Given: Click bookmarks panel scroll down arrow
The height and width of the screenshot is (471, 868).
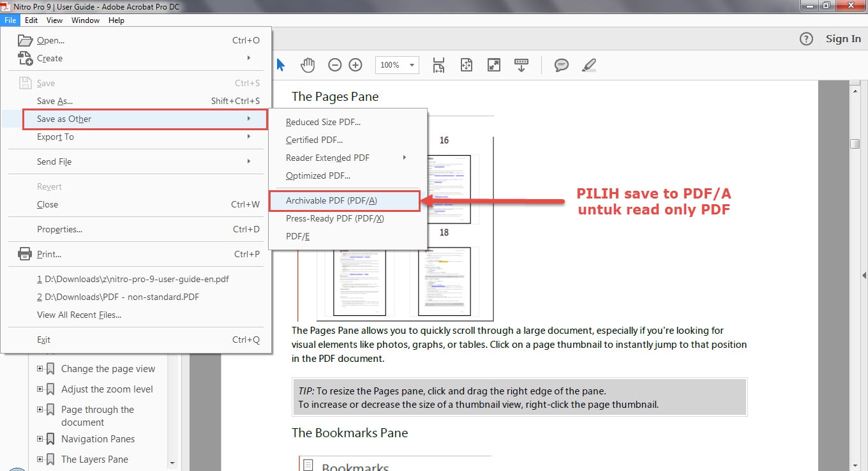Looking at the screenshot, I should coord(172,463).
